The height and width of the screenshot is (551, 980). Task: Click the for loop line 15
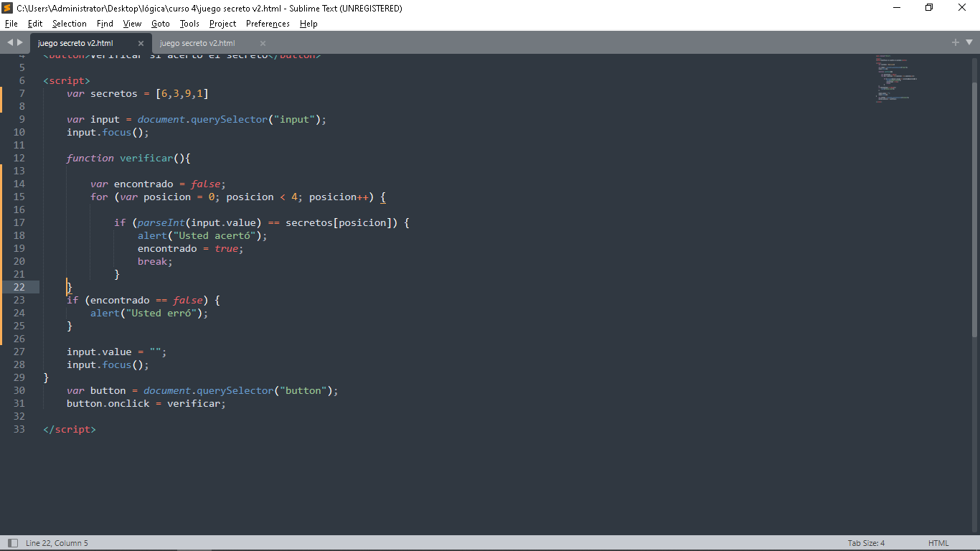(238, 197)
